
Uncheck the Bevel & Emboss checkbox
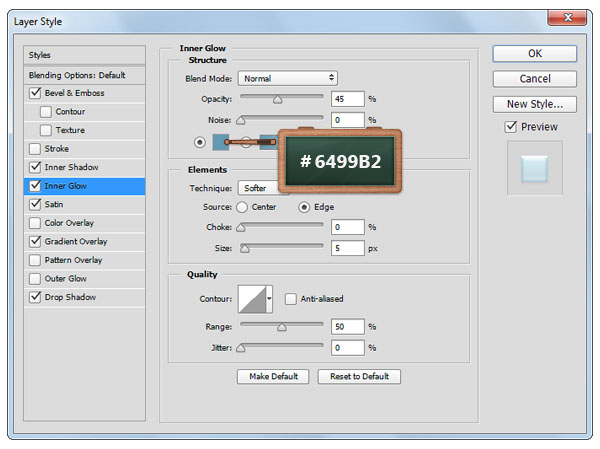pos(36,93)
